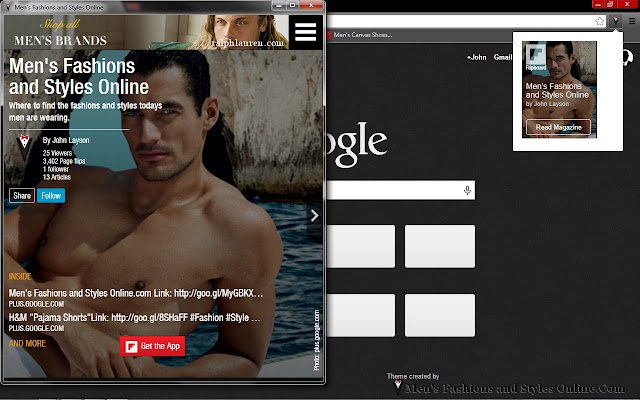Open the tuxedo extension icon in Chrome toolbar
The image size is (640, 400).
616,21
